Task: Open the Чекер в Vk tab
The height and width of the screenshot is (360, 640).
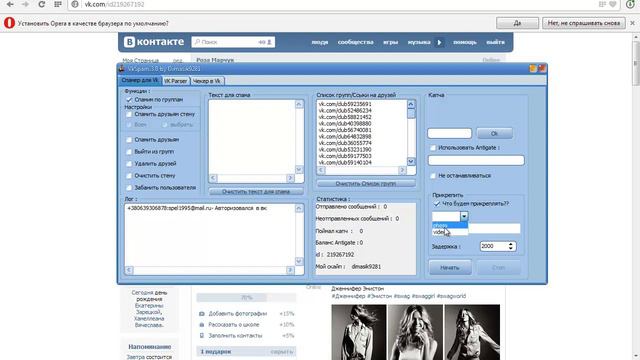Action: point(207,81)
